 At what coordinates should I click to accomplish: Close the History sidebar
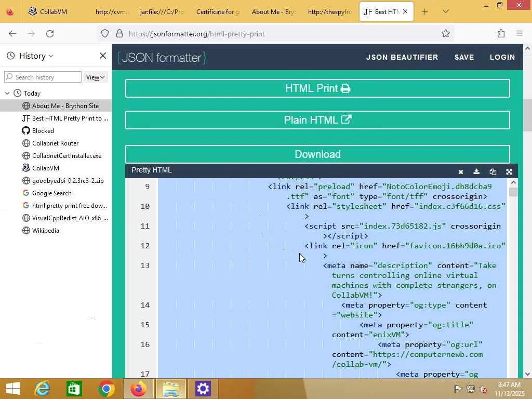[103, 56]
